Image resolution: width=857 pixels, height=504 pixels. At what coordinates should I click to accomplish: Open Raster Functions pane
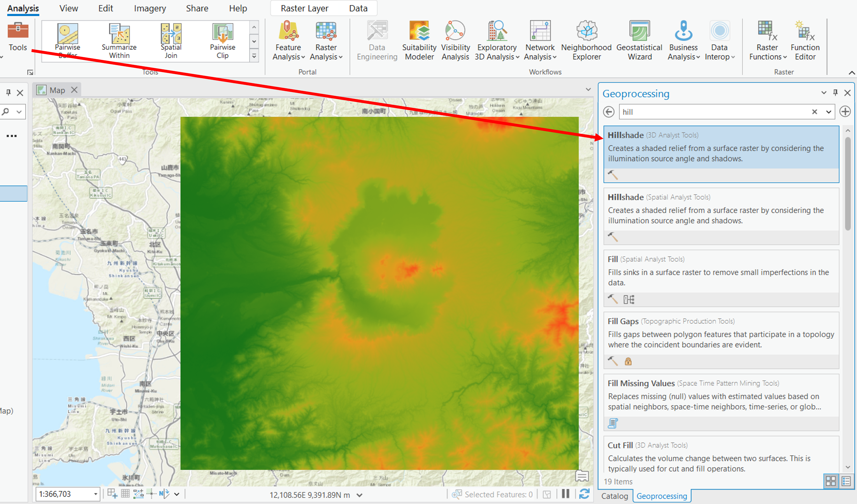[x=768, y=41]
